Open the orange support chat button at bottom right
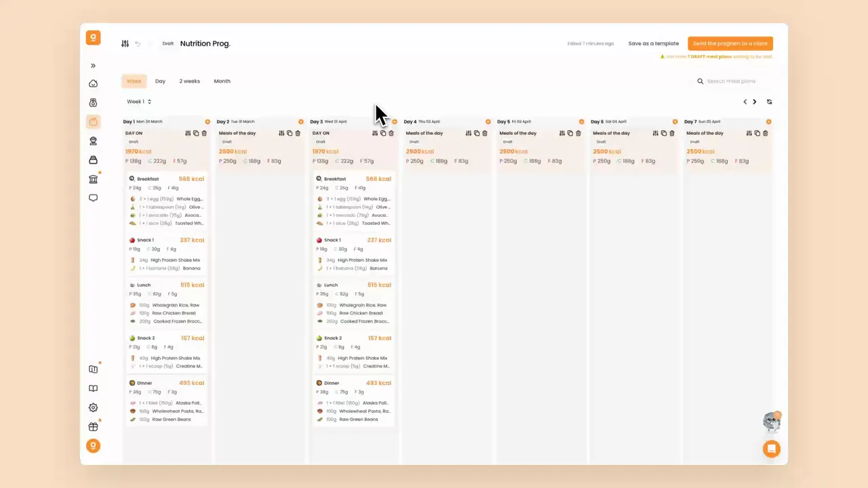 pyautogui.click(x=771, y=449)
